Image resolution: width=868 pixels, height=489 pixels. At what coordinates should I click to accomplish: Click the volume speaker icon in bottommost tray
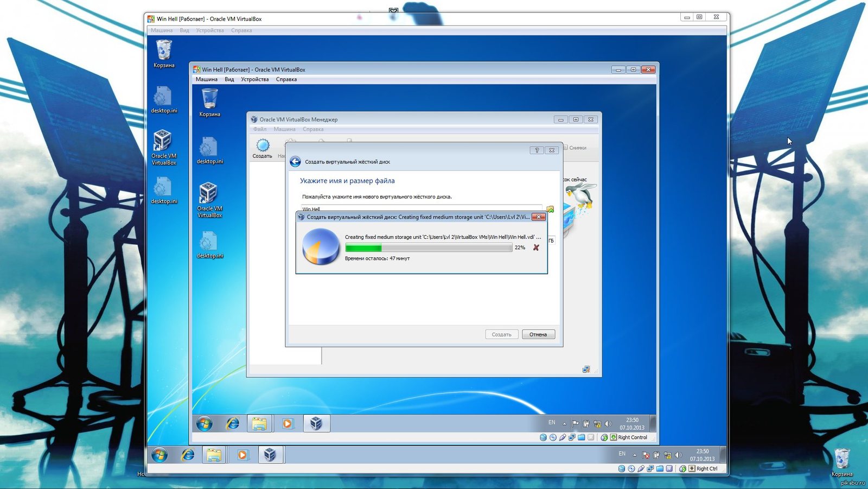click(x=678, y=455)
